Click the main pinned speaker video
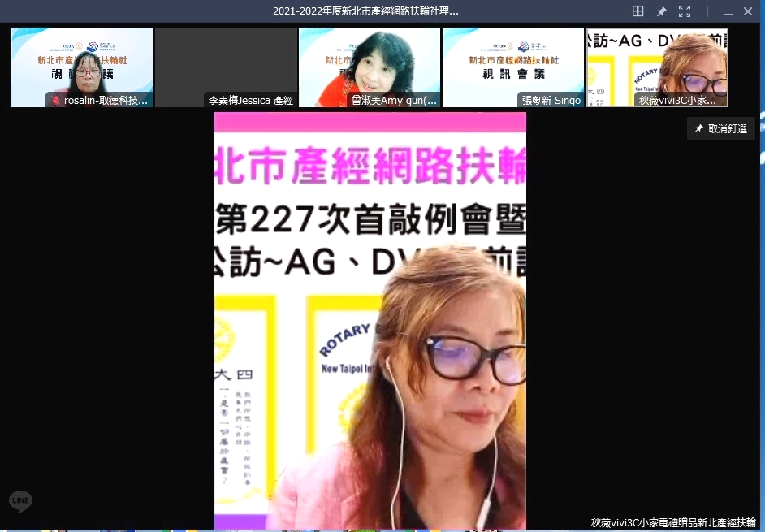Viewport: 765px width, 532px height. tap(370, 321)
